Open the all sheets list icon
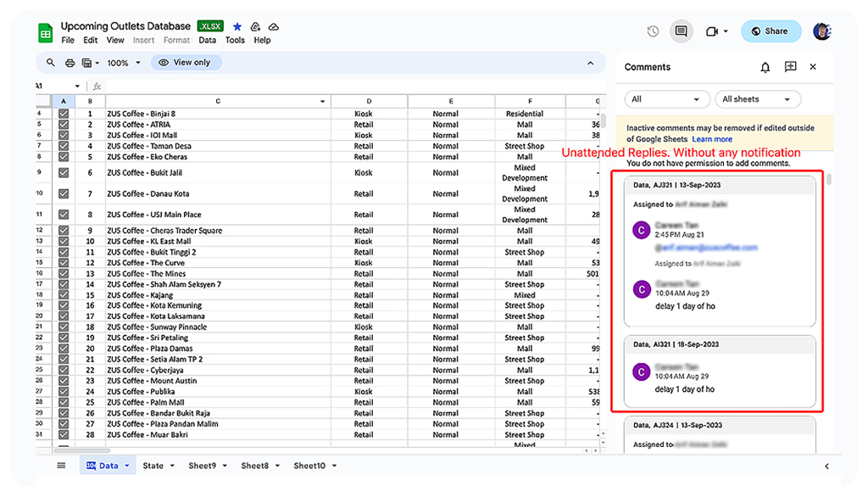This screenshot has height=497, width=868. pyautogui.click(x=61, y=466)
